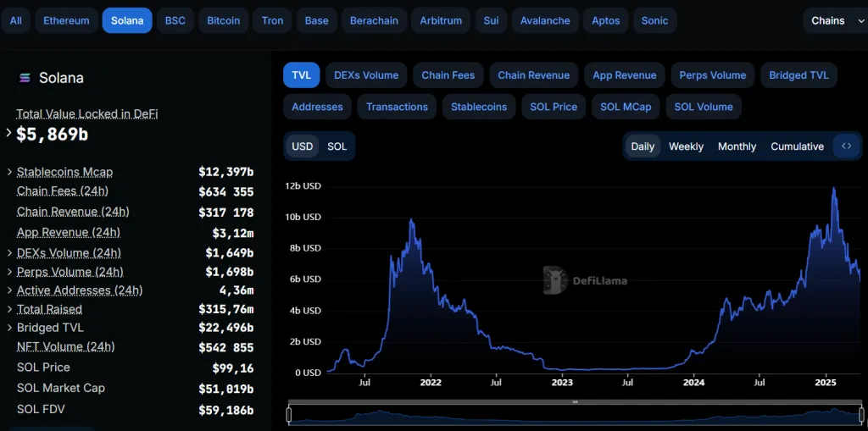Screen dimensions: 868x431
Task: Click the Total Raised stat label
Action: [x=49, y=309]
